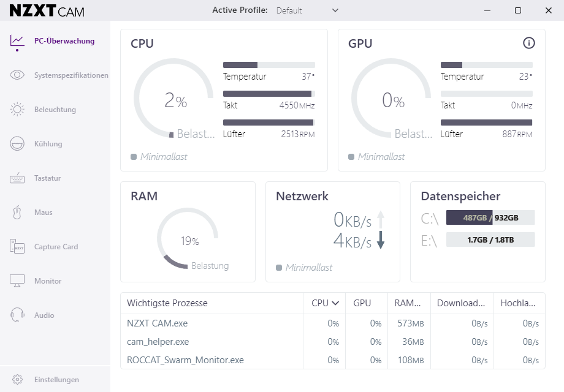The image size is (564, 392).
Task: Open Systemspezifikationen via the eye icon
Action: coord(17,75)
